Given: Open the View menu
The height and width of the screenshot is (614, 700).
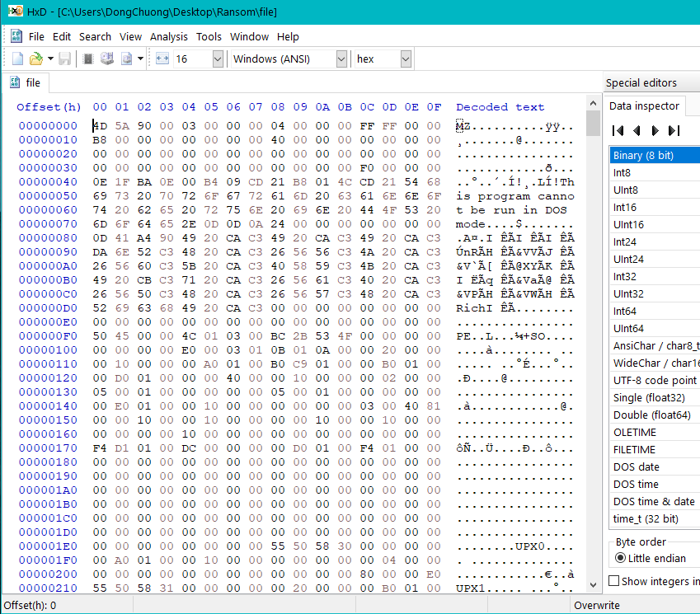Looking at the screenshot, I should pos(130,36).
